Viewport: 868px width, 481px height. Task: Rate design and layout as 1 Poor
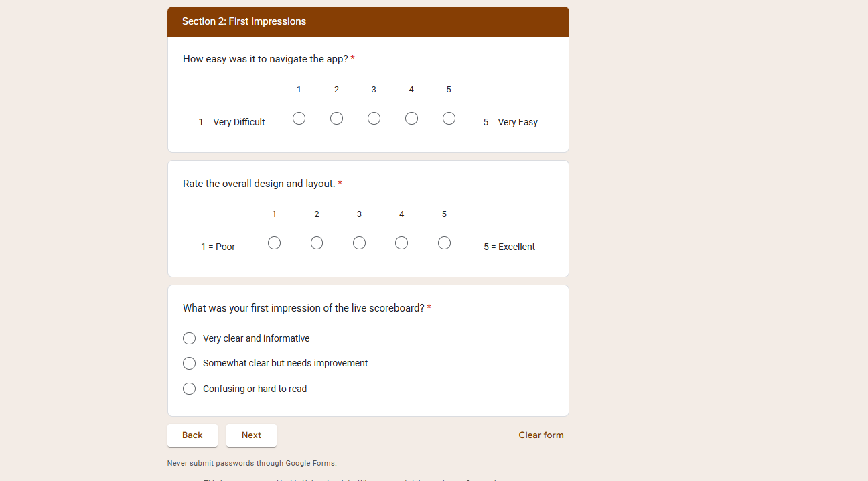pos(274,243)
